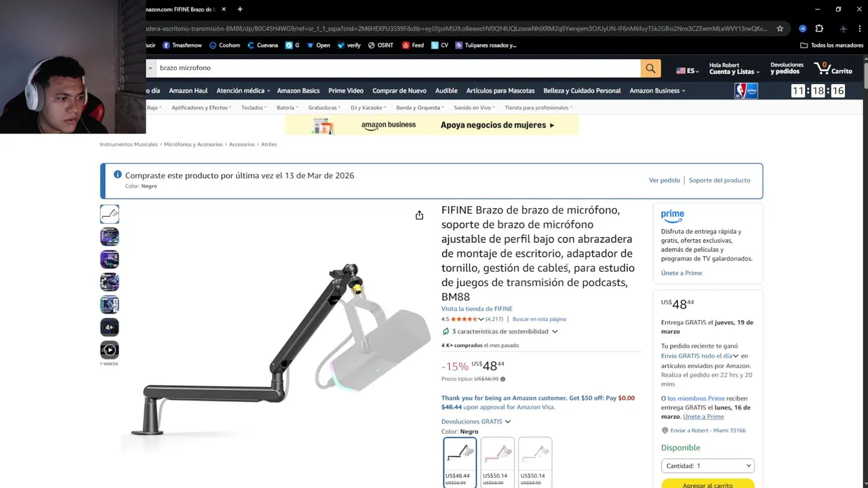Open Belleza y Cuidado Personal nav item
868x488 pixels.
pyautogui.click(x=582, y=91)
